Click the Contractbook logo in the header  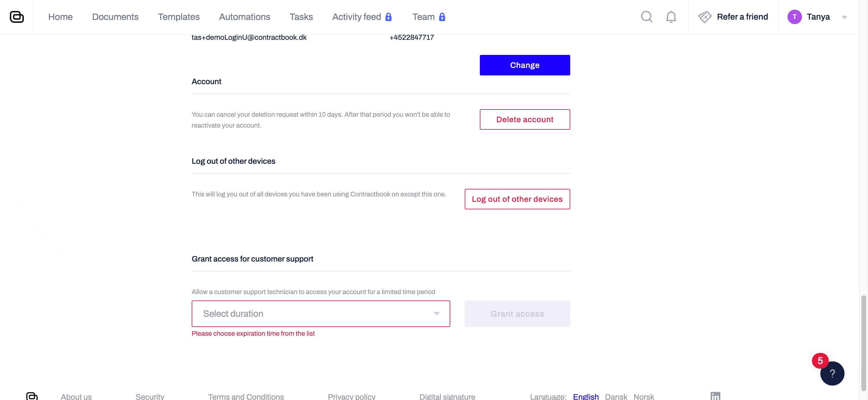click(x=17, y=17)
